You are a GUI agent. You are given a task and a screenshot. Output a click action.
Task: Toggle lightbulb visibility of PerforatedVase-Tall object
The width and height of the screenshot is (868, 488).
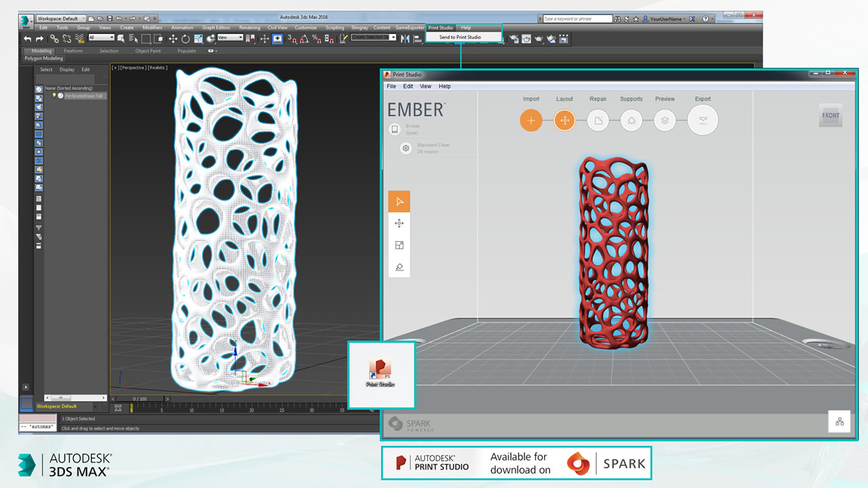[x=54, y=96]
